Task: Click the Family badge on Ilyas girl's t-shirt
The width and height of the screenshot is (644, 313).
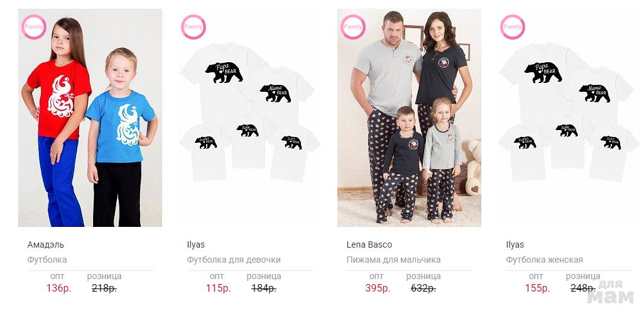Action: (193, 26)
